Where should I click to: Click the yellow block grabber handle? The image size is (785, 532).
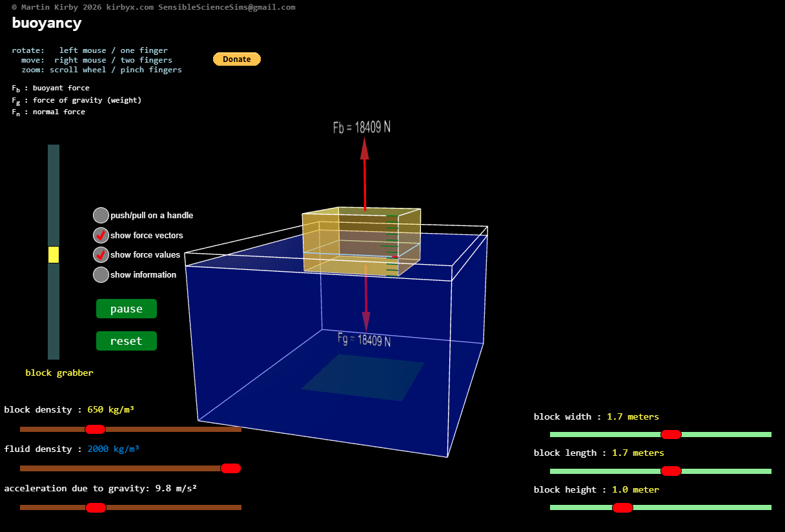pyautogui.click(x=54, y=254)
